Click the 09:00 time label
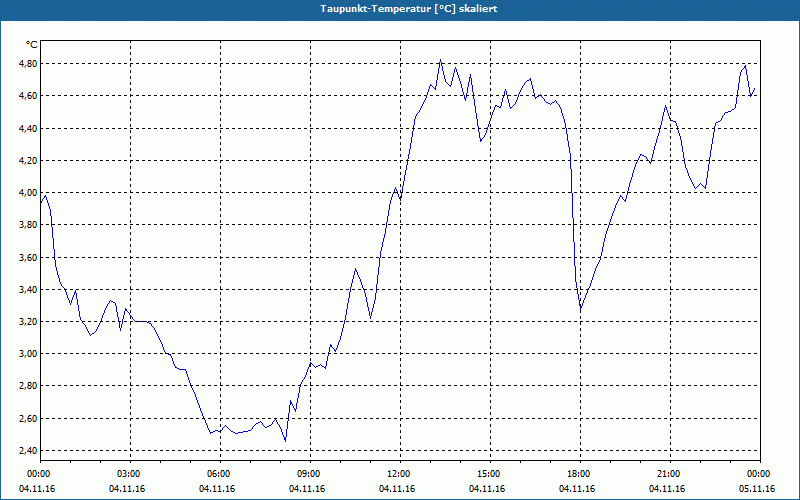This screenshot has height=500, width=800. [x=310, y=474]
